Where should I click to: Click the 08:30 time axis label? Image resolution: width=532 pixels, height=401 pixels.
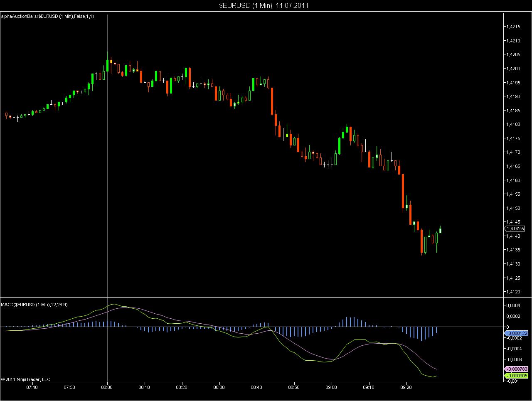click(219, 387)
